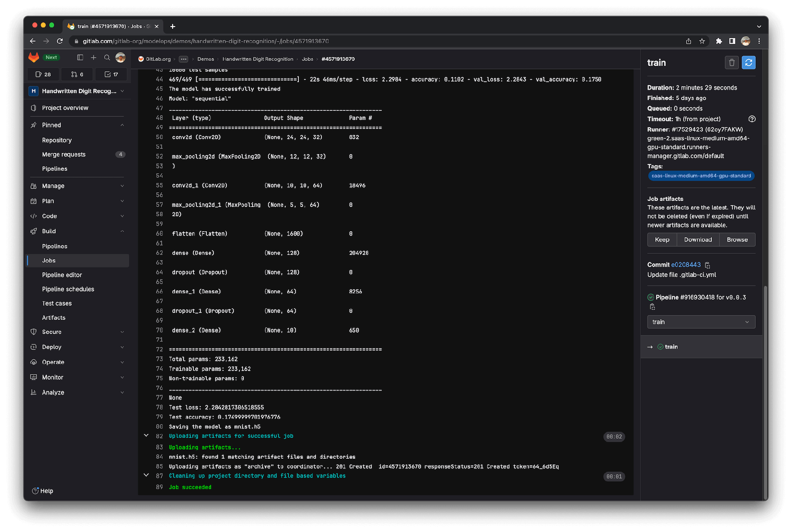792x532 pixels.
Task: Open commit e0208443 link
Action: tap(686, 265)
